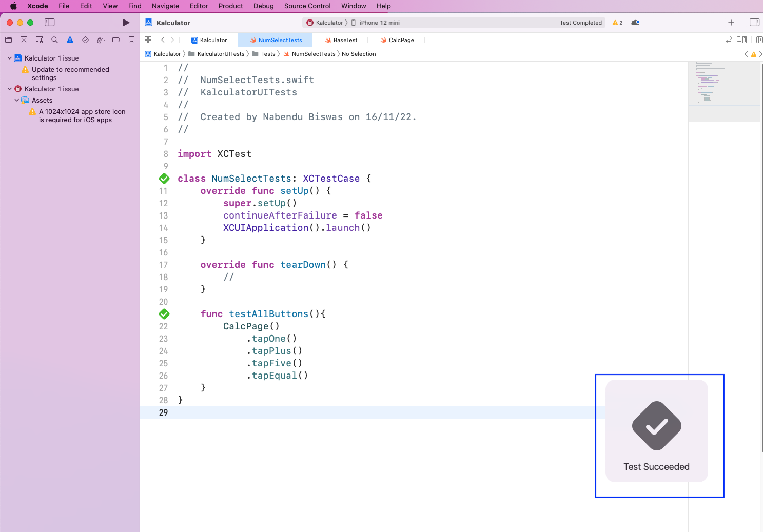Click the import XCTest line
The height and width of the screenshot is (532, 763).
(x=214, y=154)
